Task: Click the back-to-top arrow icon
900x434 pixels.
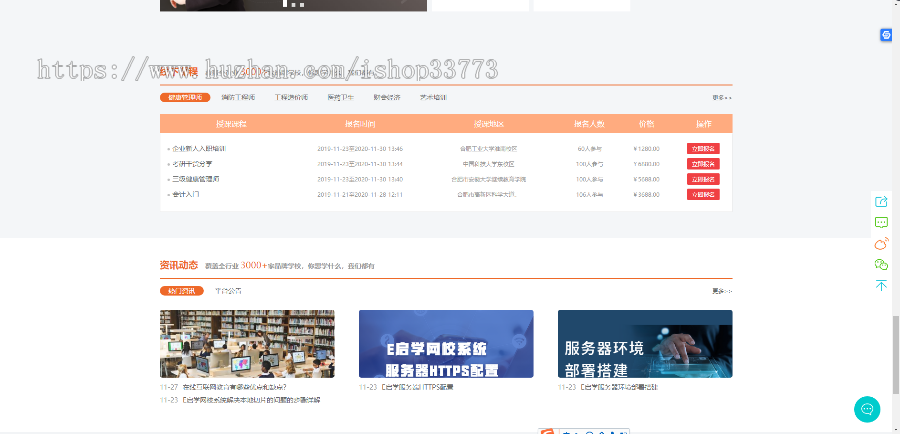Action: coord(881,285)
